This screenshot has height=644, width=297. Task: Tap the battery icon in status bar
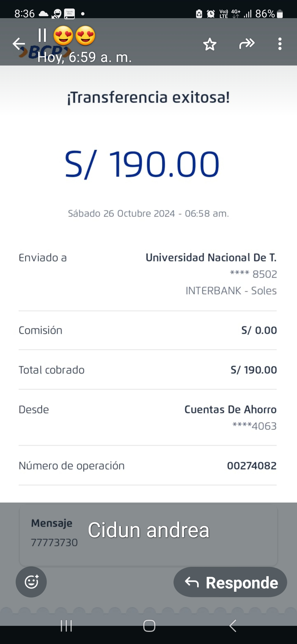point(280,13)
